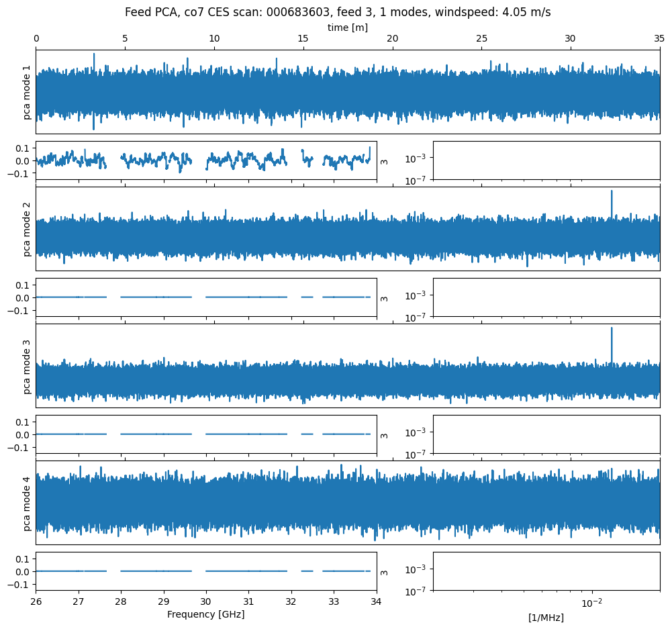Click the 'Frequency [GHz]' x-axis label
The image size is (672, 629).
(x=205, y=614)
